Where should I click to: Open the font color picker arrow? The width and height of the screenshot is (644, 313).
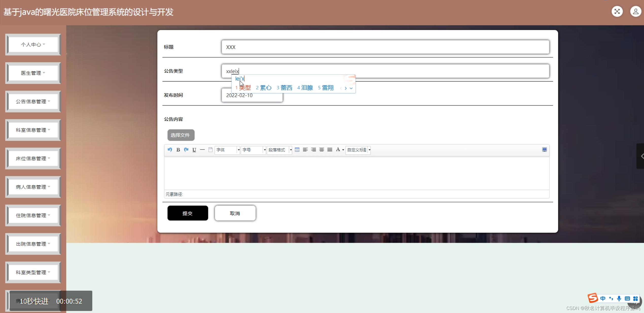(x=343, y=150)
